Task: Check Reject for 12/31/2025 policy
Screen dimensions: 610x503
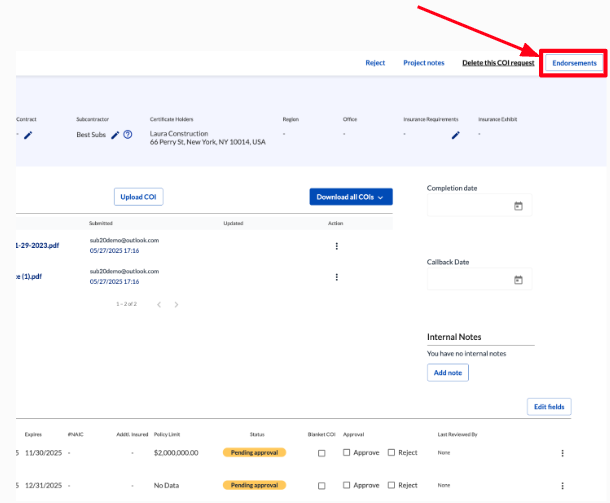Action: pos(391,485)
